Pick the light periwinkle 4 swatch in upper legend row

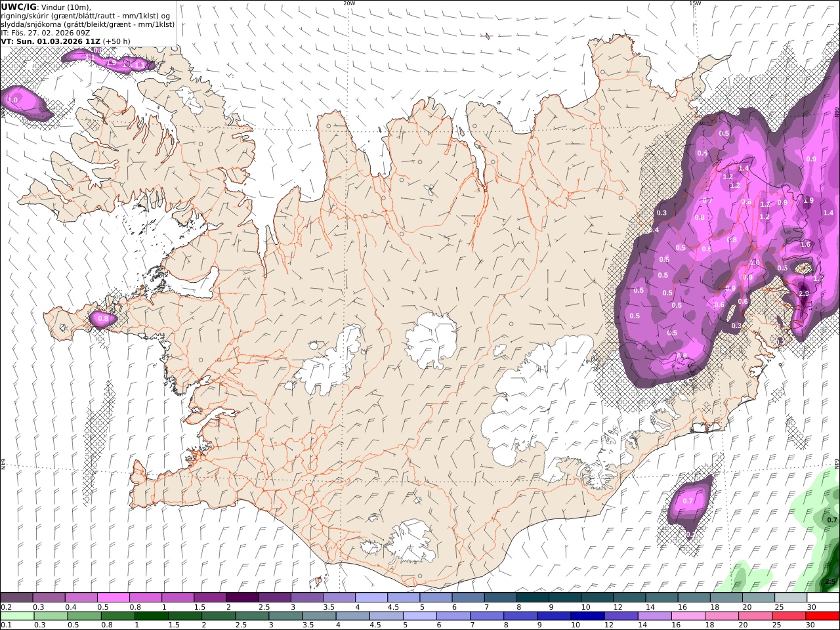click(371, 598)
